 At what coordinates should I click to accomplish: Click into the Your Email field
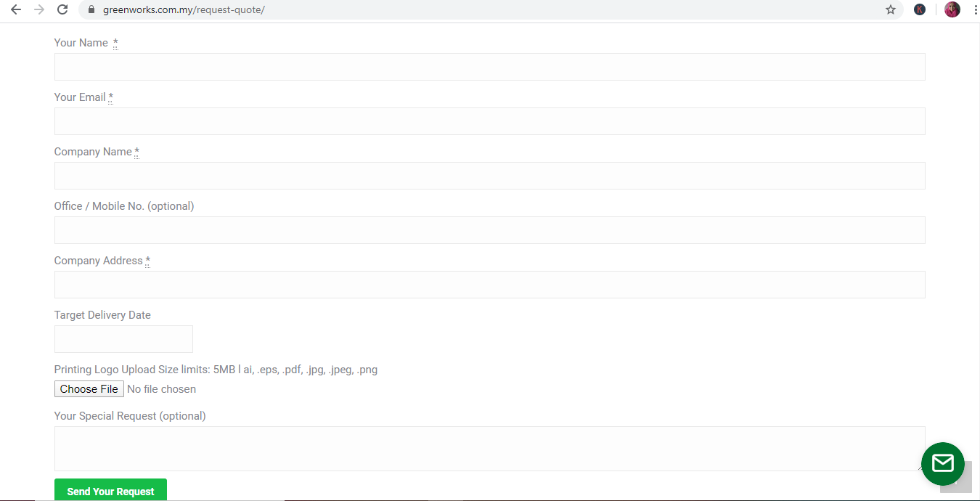(489, 121)
